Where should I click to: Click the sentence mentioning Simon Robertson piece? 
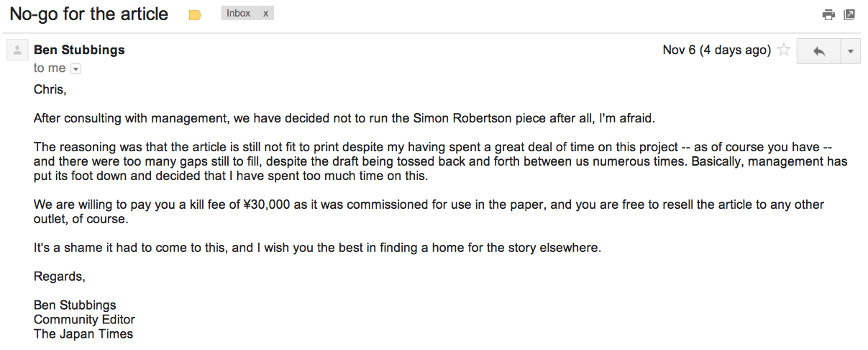(x=344, y=119)
